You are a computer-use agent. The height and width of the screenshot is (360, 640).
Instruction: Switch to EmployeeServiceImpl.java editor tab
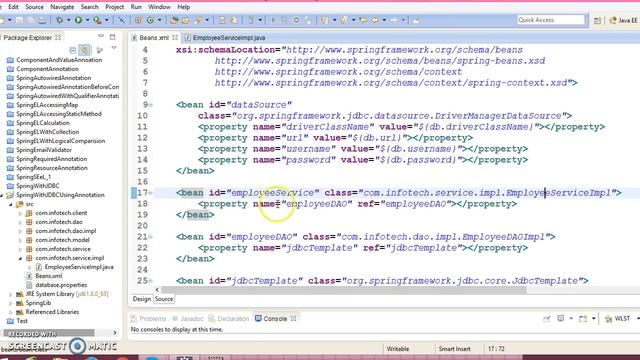click(x=225, y=38)
